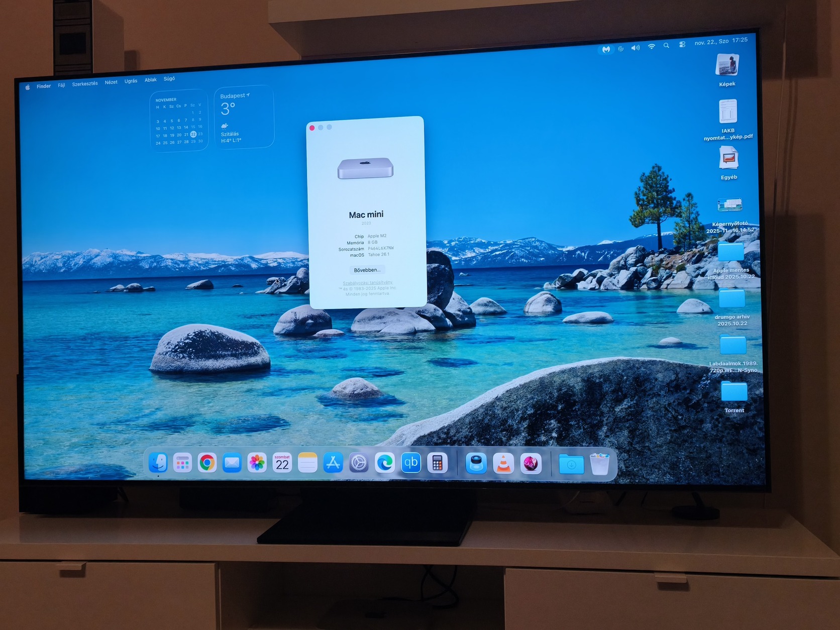This screenshot has width=840, height=630.
Task: Open the Downloads folder in the Dock
Action: [x=571, y=465]
